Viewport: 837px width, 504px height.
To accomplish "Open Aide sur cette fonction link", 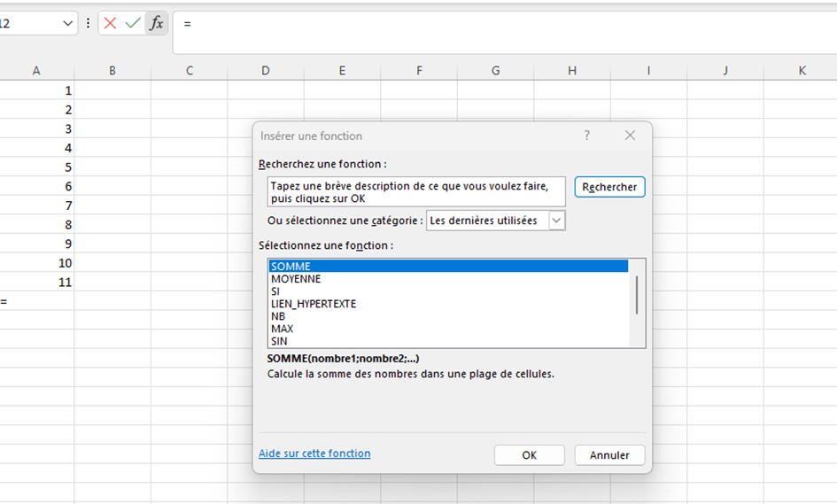I will coord(314,454).
